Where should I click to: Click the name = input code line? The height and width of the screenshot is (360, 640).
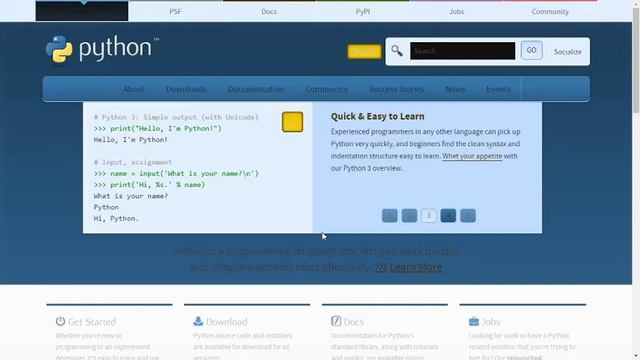click(176, 173)
